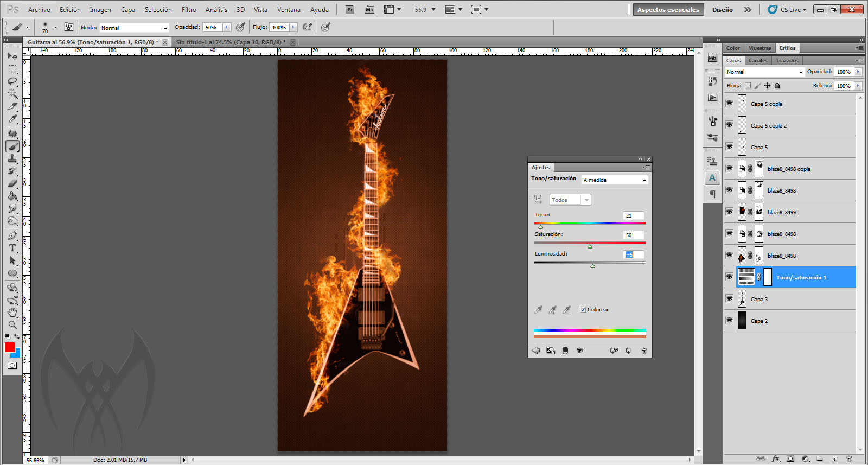Hide the Capa 3 layer

(x=729, y=298)
